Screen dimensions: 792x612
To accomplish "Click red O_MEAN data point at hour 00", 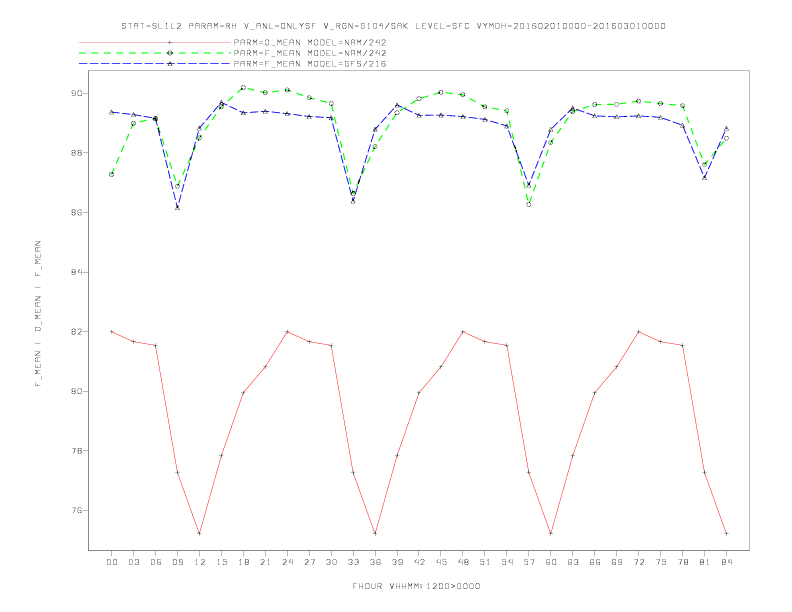I will pyautogui.click(x=112, y=332).
